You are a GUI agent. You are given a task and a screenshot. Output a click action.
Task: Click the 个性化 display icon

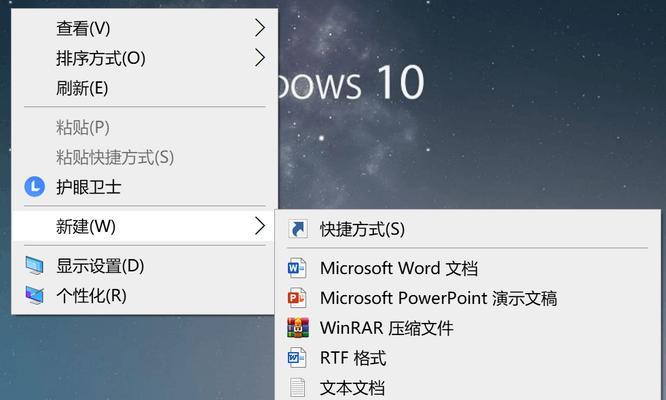point(34,296)
